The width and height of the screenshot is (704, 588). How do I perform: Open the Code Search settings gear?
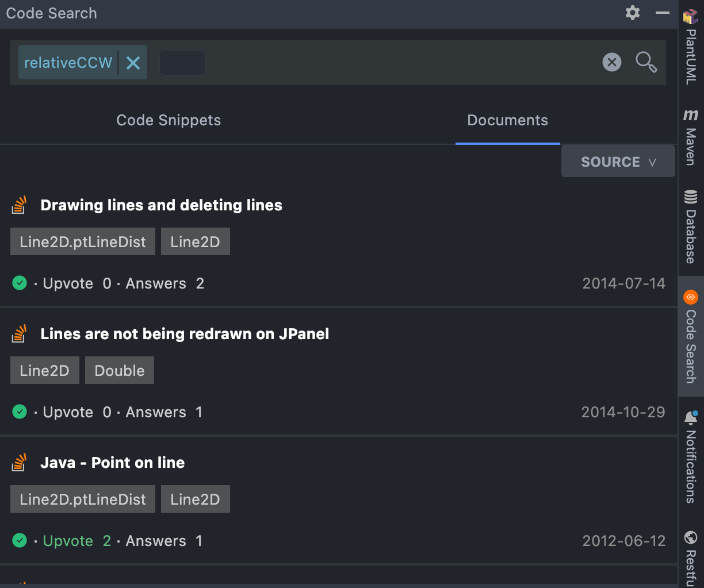(x=633, y=13)
